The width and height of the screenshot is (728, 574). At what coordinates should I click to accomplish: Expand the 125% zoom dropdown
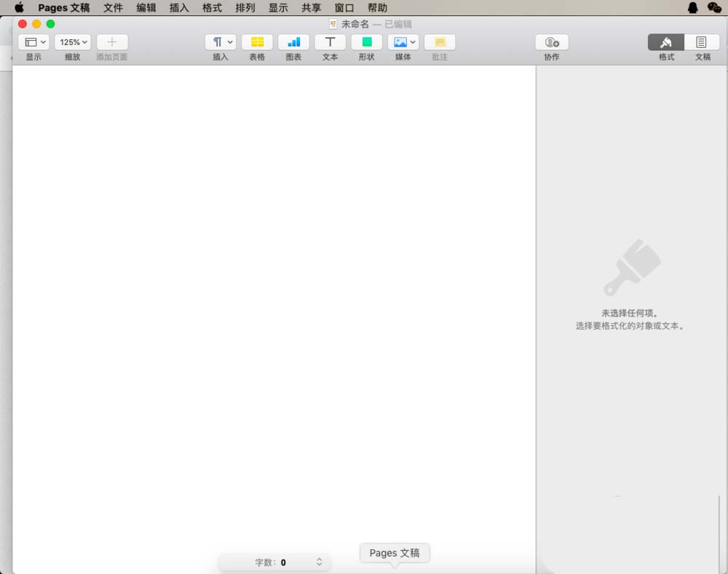(x=73, y=42)
